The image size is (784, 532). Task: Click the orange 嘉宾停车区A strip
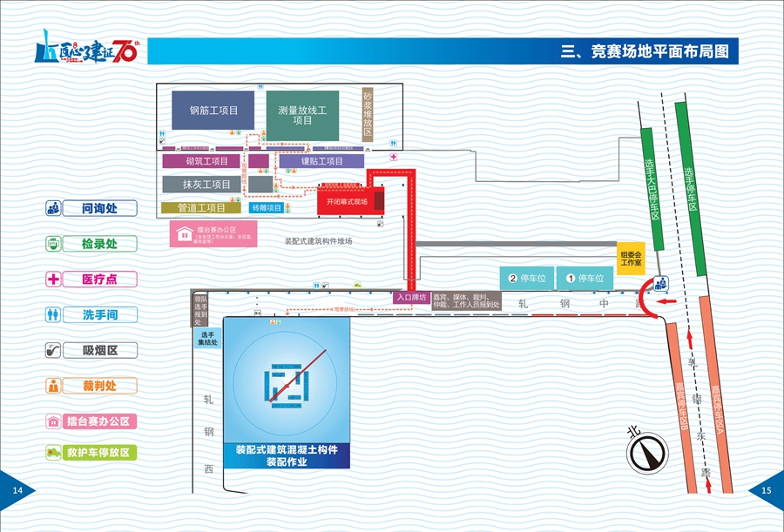[716, 395]
